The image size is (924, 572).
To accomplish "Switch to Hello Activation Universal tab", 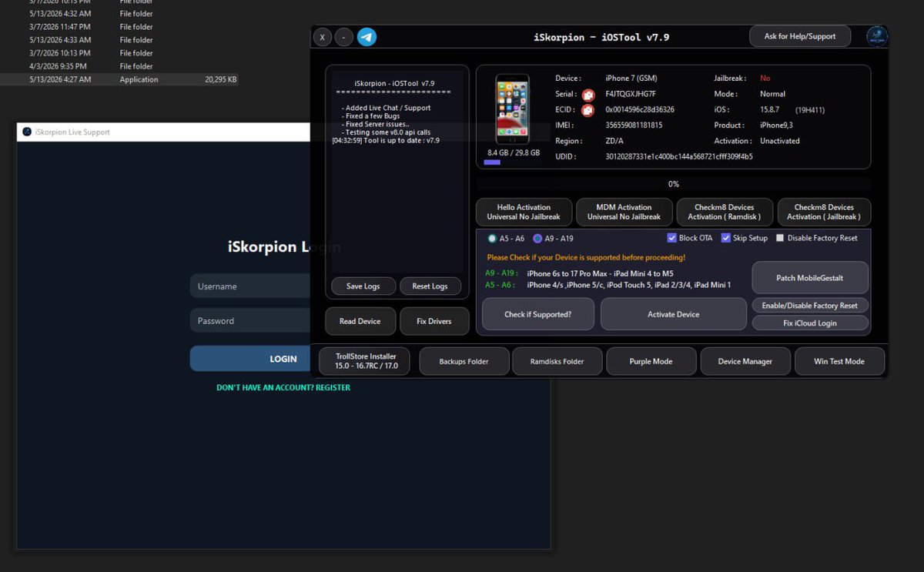I will (524, 212).
